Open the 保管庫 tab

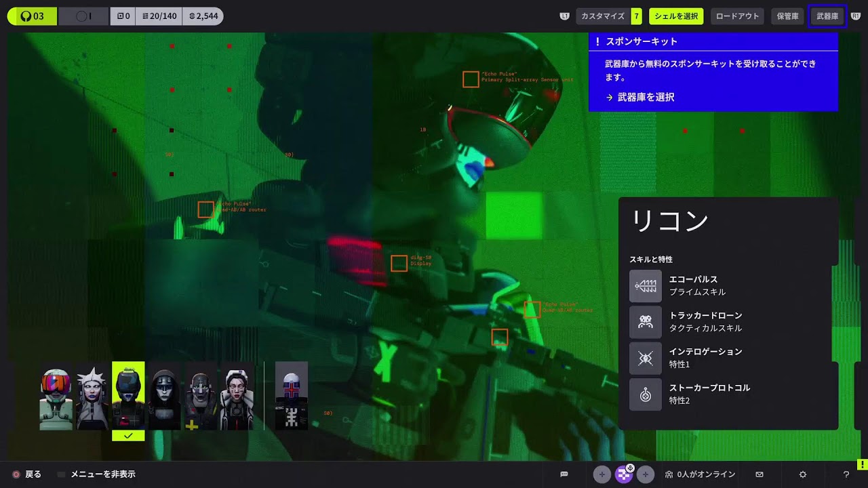(787, 16)
